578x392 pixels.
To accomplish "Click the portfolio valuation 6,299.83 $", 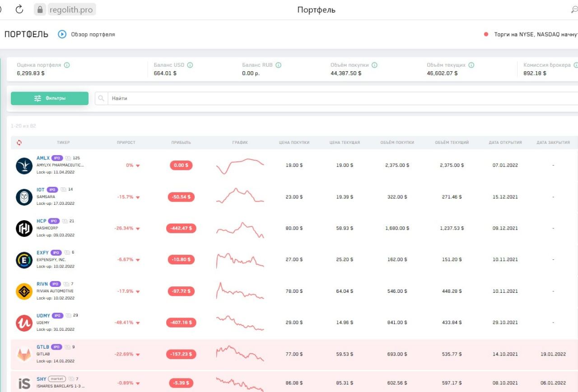I will pos(31,73).
